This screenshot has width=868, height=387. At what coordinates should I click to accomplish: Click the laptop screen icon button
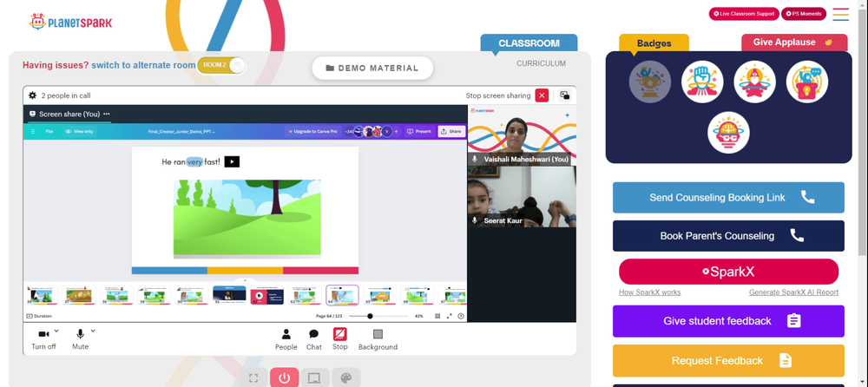(x=314, y=378)
